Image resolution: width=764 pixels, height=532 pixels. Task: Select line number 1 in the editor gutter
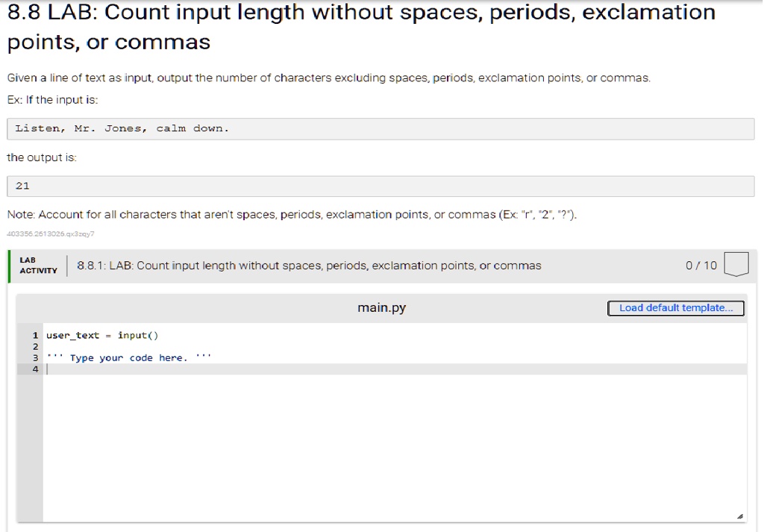[34, 335]
